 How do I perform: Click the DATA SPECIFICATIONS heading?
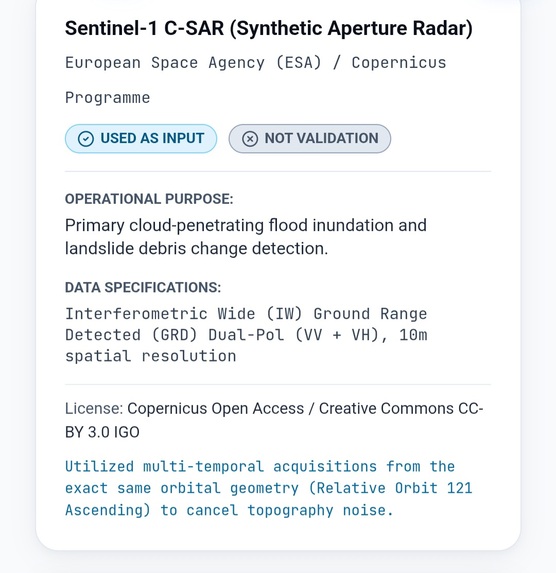[x=143, y=288]
